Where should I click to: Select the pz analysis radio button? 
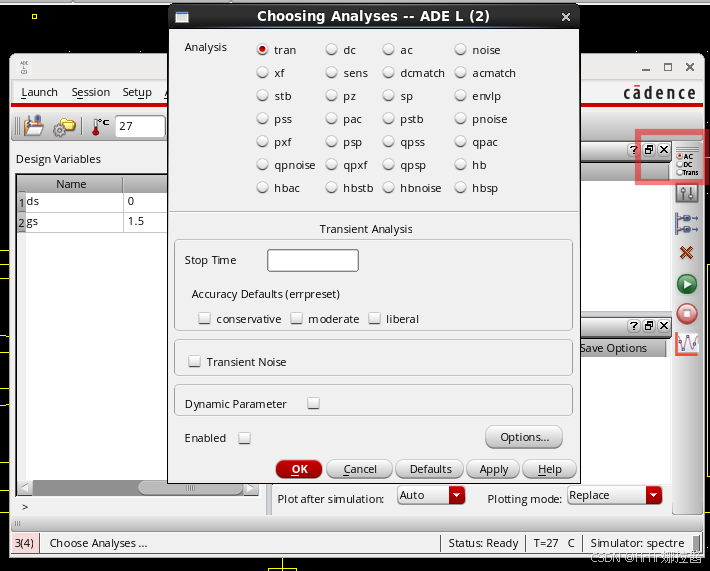coord(331,96)
